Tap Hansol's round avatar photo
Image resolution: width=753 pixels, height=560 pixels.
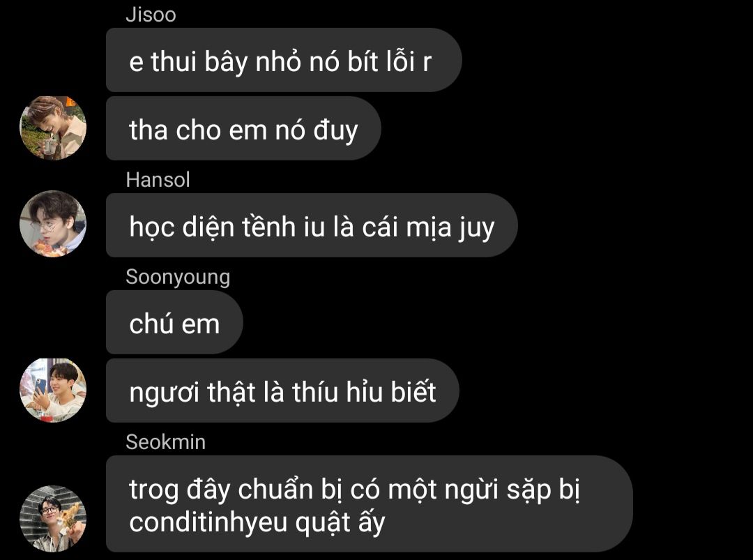(x=53, y=224)
